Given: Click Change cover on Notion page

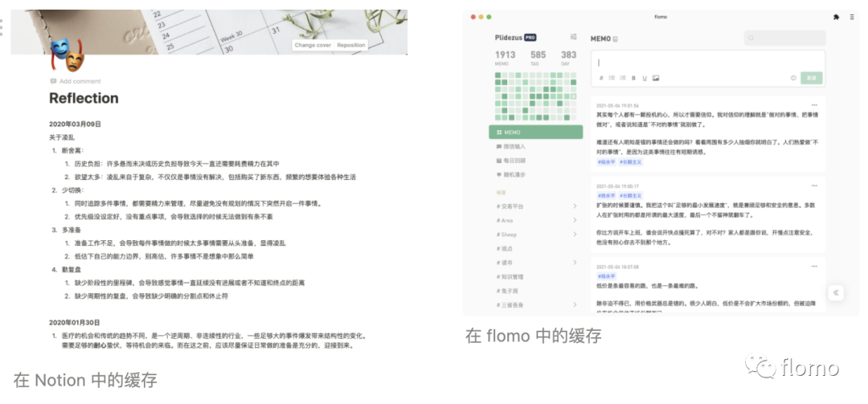Looking at the screenshot, I should (313, 46).
